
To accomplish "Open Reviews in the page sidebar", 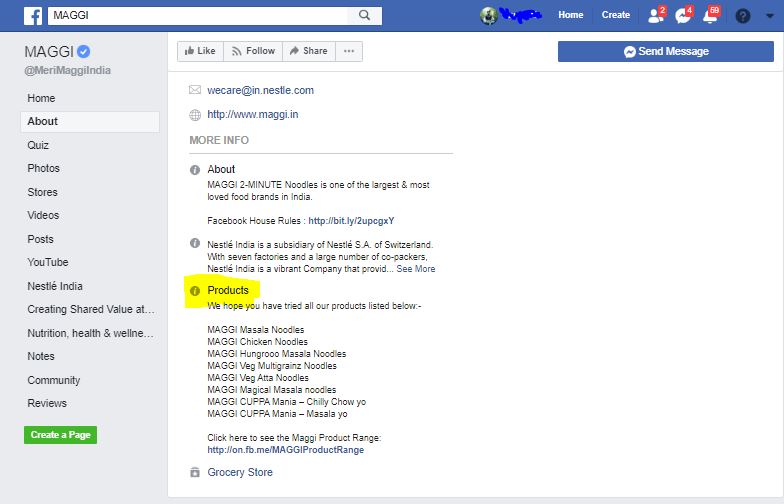I will pyautogui.click(x=47, y=403).
